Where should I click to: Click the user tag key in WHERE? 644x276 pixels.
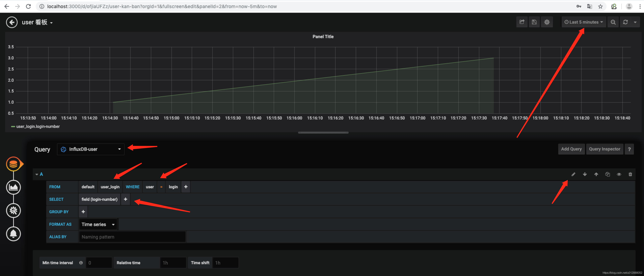[150, 187]
